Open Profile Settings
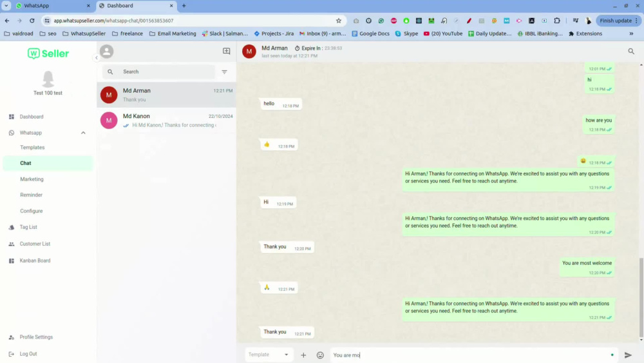The image size is (644, 363). 36,337
